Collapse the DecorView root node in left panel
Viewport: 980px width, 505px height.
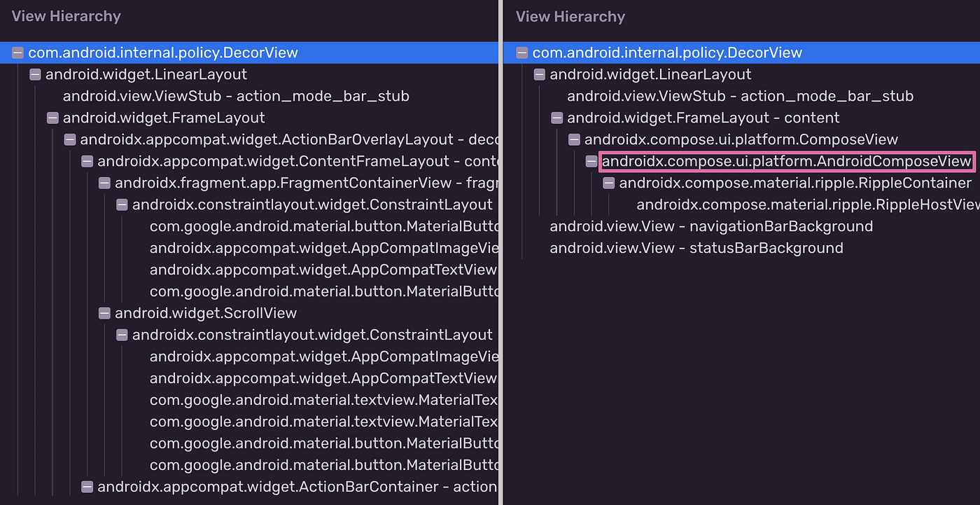pos(17,52)
